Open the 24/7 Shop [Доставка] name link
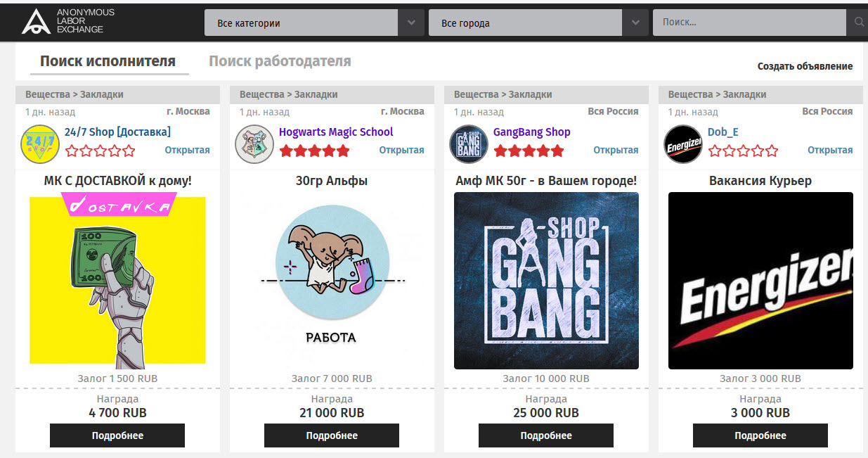The width and height of the screenshot is (868, 458). [117, 132]
